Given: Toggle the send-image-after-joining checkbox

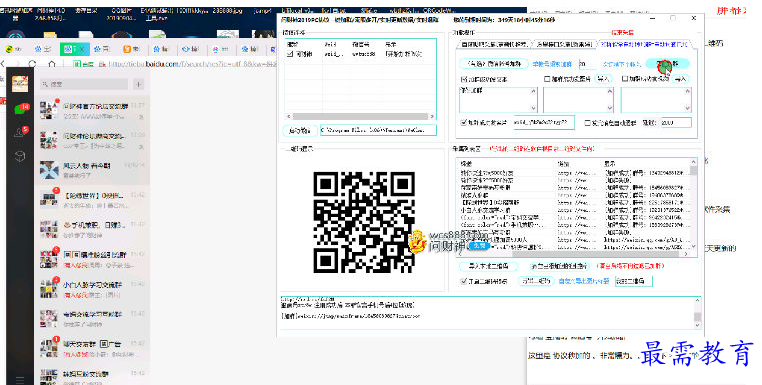Looking at the screenshot, I should [x=547, y=79].
